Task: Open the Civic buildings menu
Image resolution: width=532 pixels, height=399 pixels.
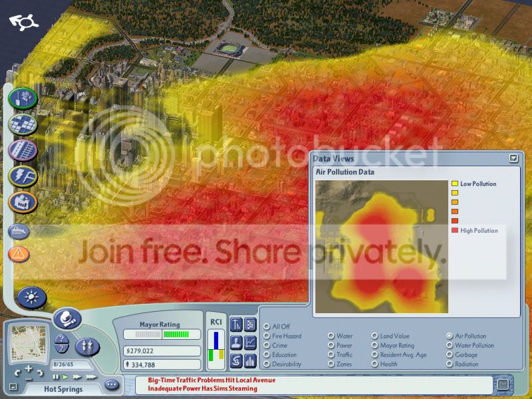Action: 23,202
